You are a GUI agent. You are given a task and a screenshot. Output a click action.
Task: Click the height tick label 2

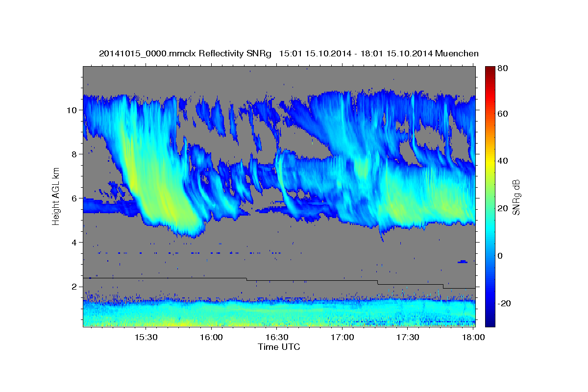pyautogui.click(x=75, y=287)
